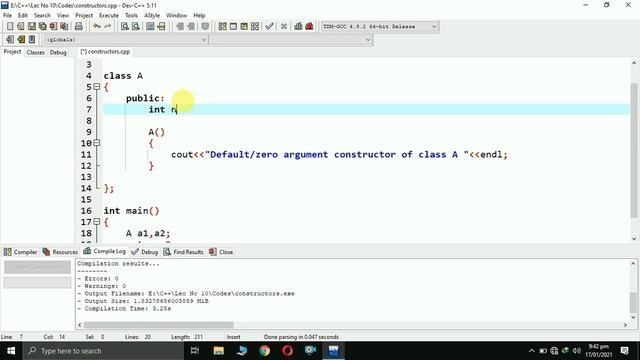Click the Open file toolbar icon
Image resolution: width=640 pixels, height=360 pixels.
point(20,27)
